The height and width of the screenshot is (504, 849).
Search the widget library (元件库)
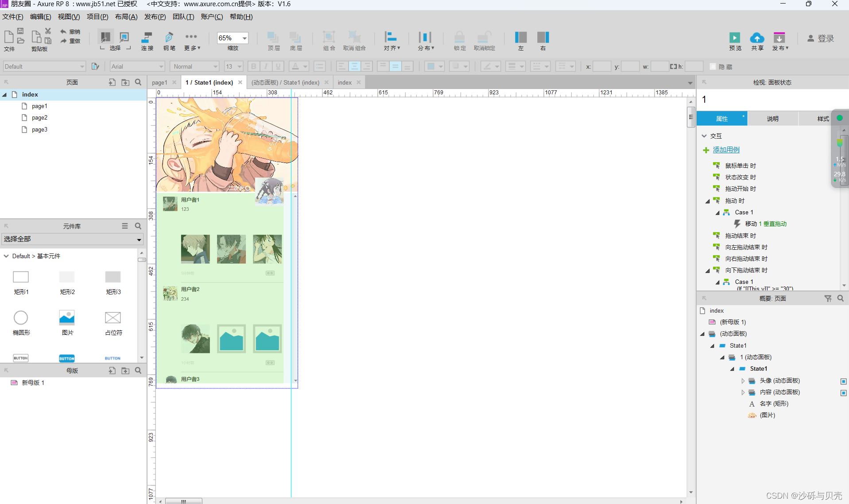[138, 226]
